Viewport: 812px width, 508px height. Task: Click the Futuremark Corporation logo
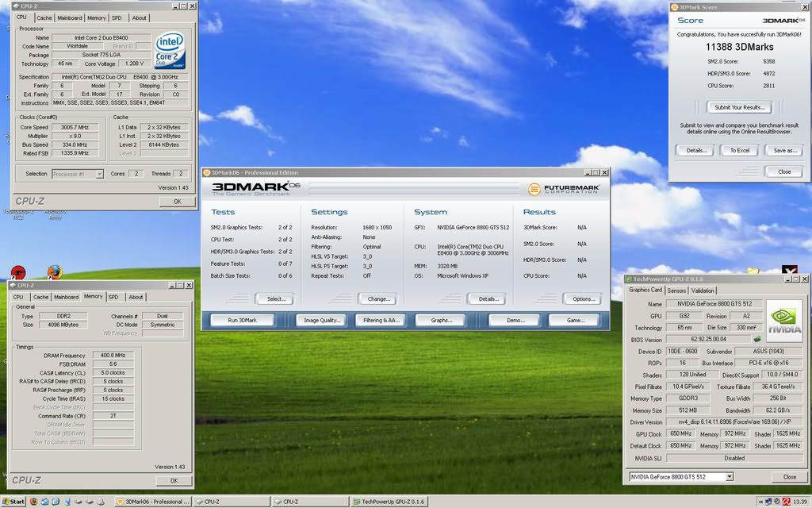(564, 189)
